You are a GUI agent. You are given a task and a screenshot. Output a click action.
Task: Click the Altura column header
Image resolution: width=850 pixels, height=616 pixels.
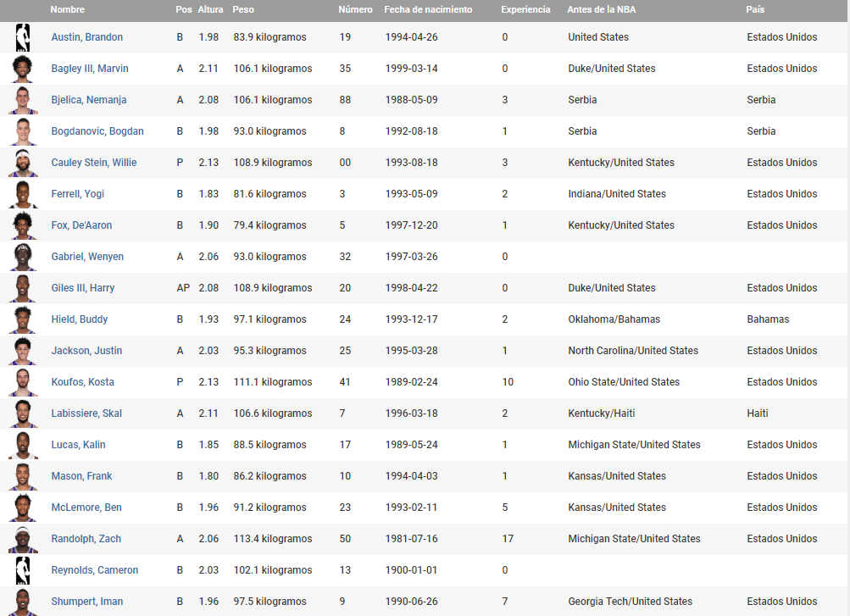point(211,9)
